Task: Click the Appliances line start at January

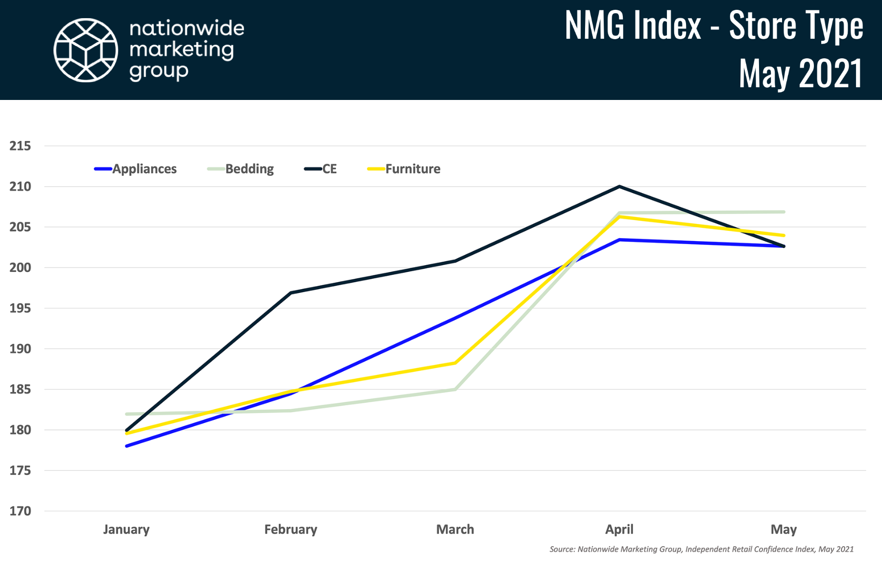Action: pyautogui.click(x=127, y=446)
